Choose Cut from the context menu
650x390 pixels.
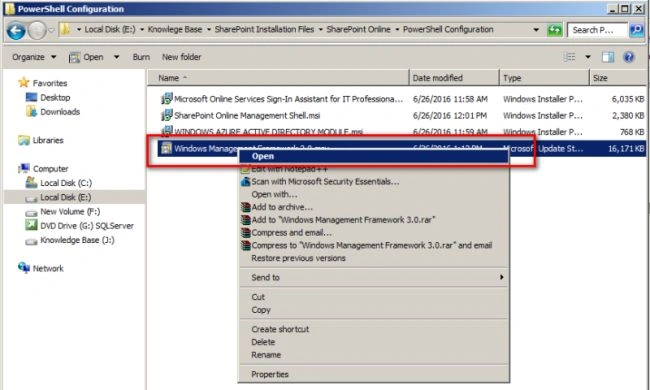[x=374, y=297]
